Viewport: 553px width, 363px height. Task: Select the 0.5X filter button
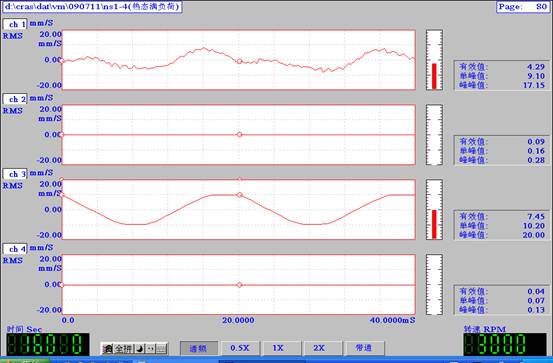pos(240,348)
